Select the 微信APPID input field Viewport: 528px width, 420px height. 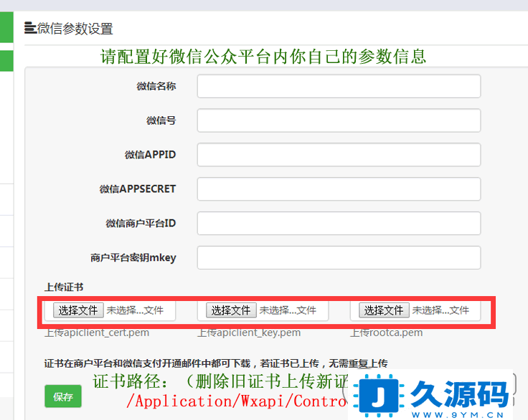pos(339,155)
